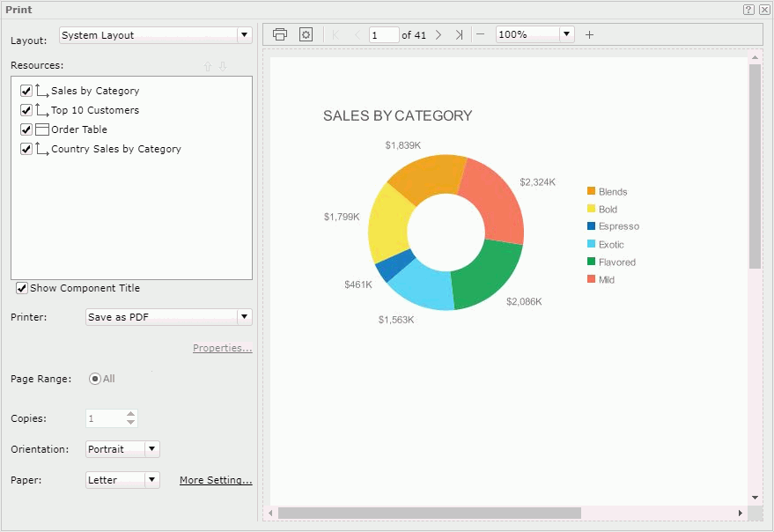
Task: Select the All page range radio button
Action: [x=95, y=379]
